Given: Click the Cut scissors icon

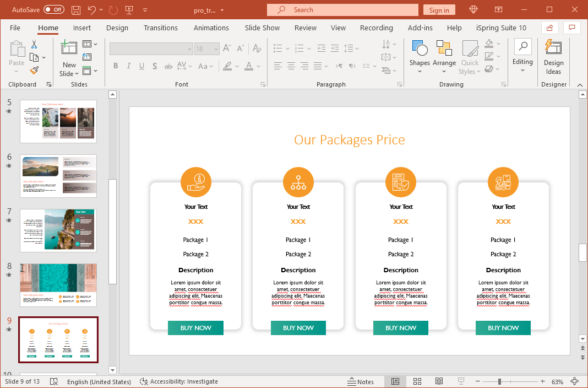Looking at the screenshot, I should [x=34, y=45].
